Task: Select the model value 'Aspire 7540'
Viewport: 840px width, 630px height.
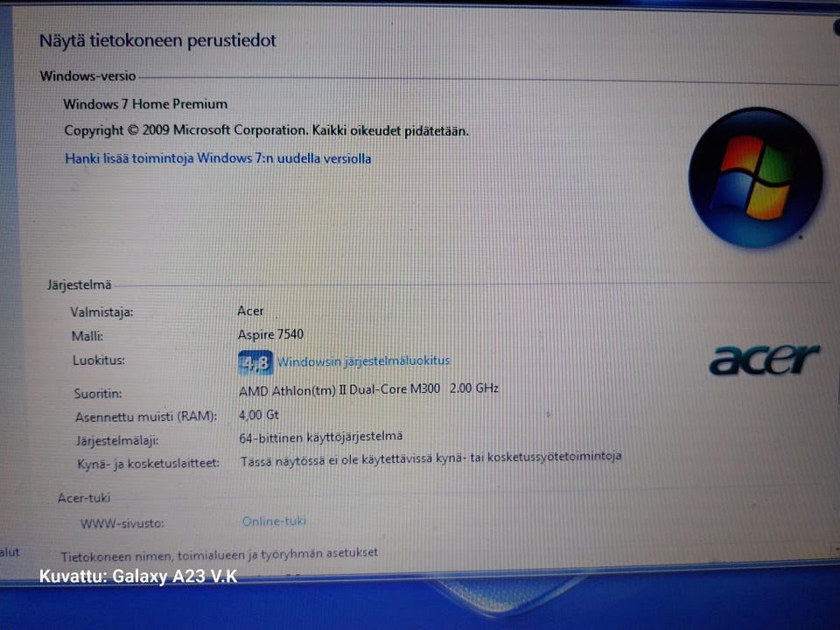Action: (x=270, y=335)
